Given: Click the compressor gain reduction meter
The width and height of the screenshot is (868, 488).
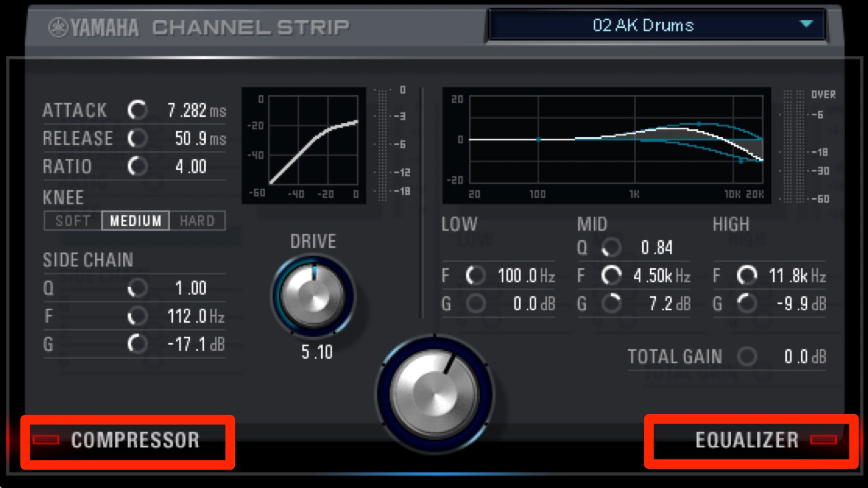Looking at the screenshot, I should [x=383, y=145].
